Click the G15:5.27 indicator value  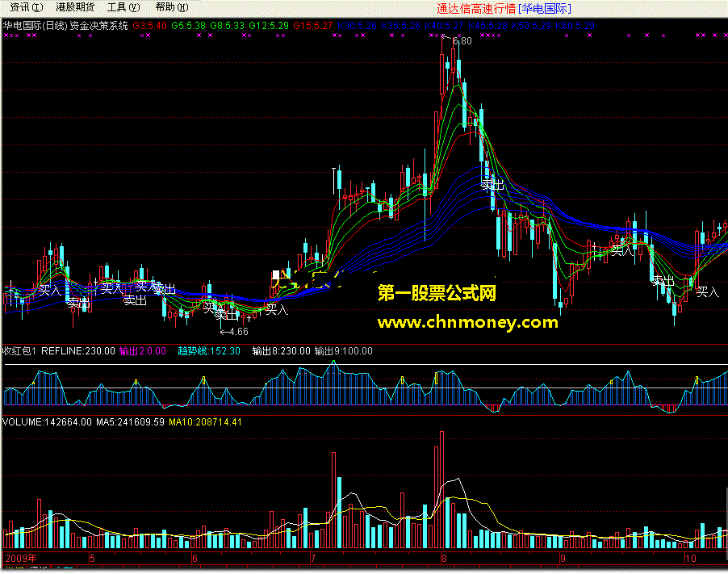point(313,26)
